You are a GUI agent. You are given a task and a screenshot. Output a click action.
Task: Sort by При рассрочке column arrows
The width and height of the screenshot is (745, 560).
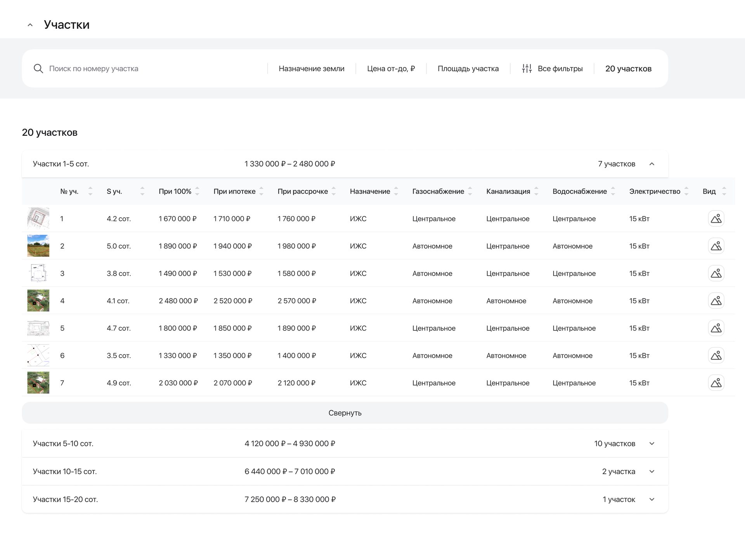[334, 191]
